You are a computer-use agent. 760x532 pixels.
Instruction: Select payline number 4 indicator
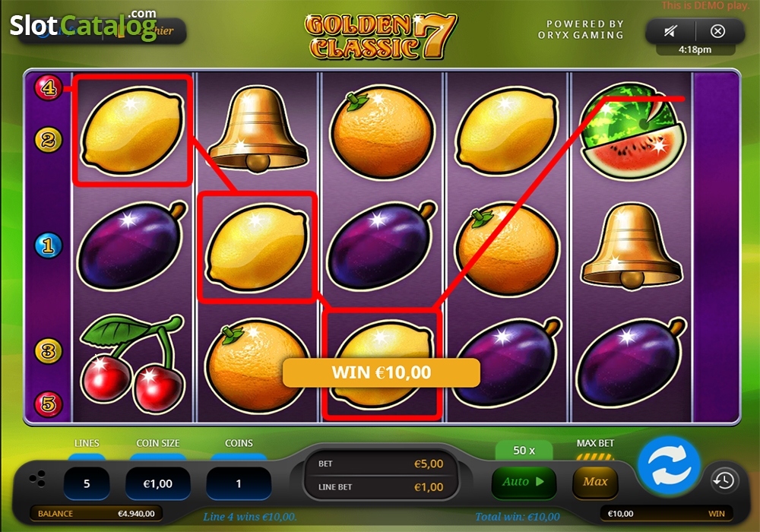(48, 87)
